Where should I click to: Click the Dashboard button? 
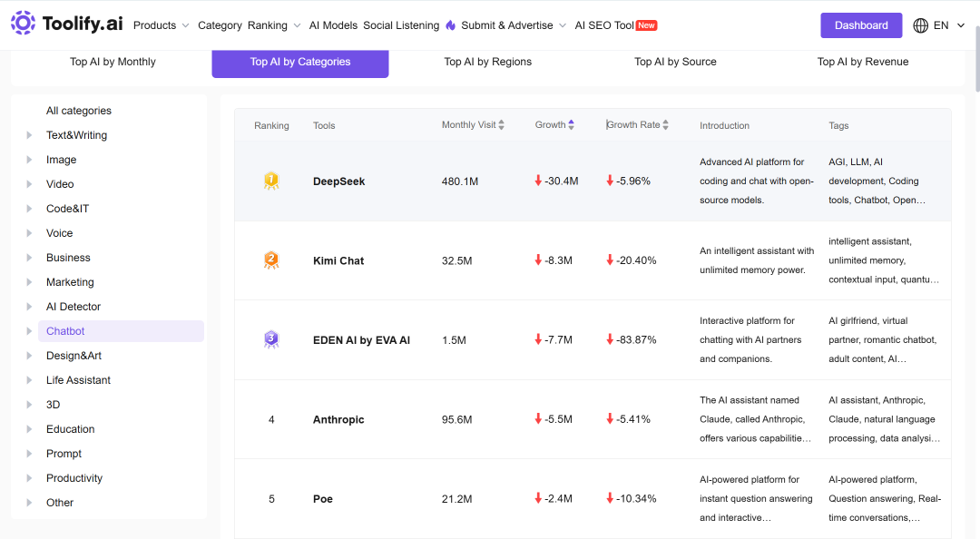tap(861, 25)
